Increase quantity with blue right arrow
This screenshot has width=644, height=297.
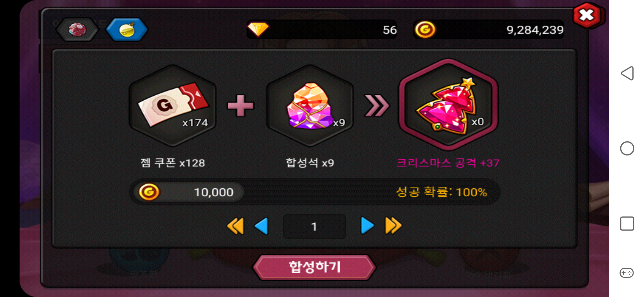[367, 226]
